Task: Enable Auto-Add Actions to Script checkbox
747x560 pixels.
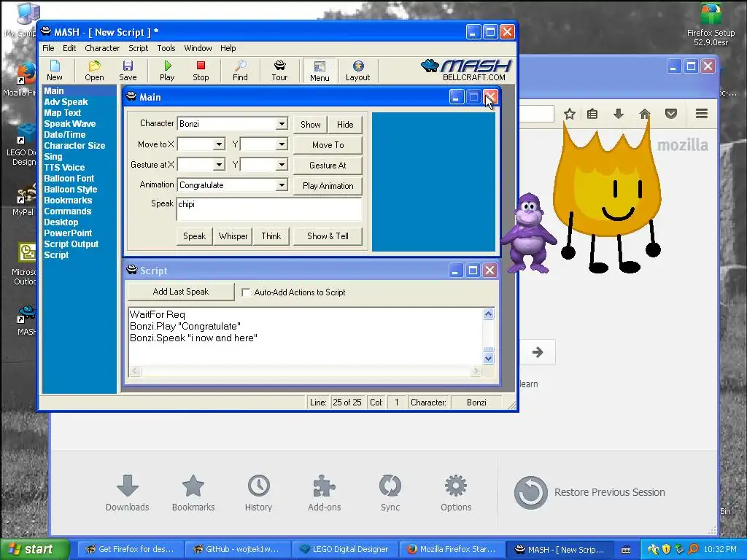Action: click(x=246, y=292)
